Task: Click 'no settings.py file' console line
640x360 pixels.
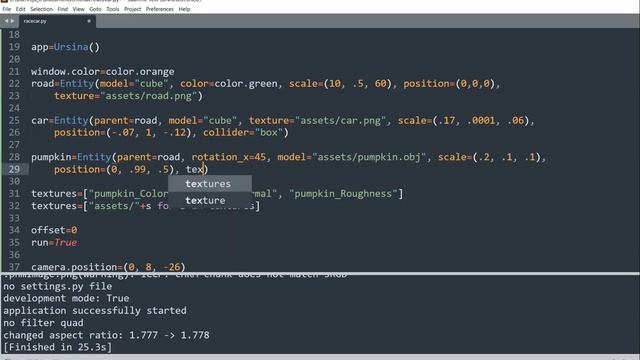Action: (58, 286)
